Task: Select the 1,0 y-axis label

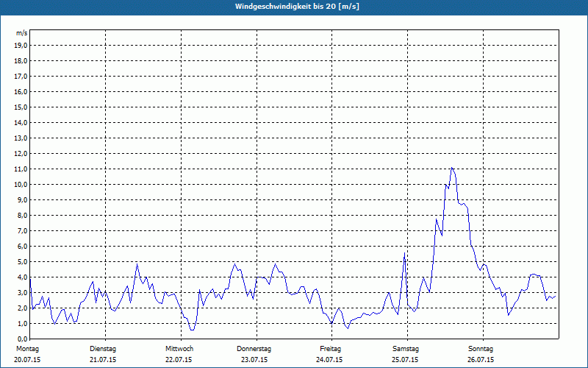Action: coord(22,323)
